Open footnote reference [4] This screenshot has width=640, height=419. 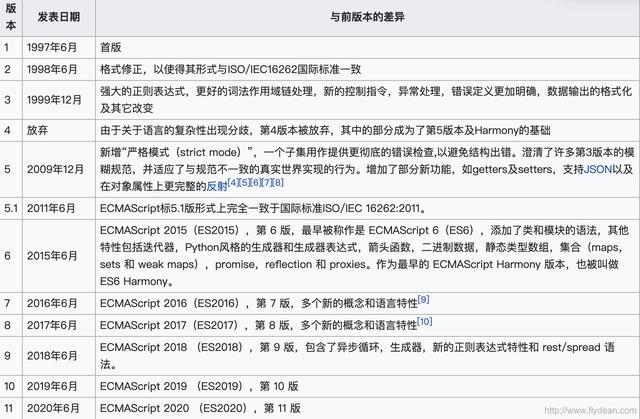coord(233,182)
